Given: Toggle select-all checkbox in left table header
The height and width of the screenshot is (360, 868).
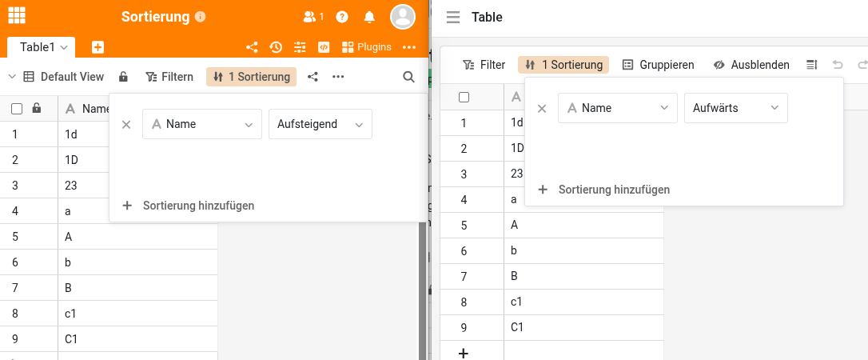Looking at the screenshot, I should [x=17, y=109].
